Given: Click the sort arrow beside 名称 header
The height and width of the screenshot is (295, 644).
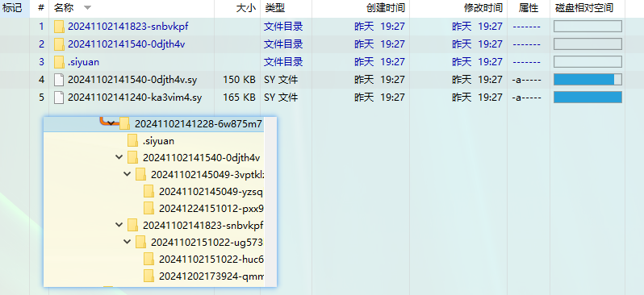Looking at the screenshot, I should pos(87,8).
